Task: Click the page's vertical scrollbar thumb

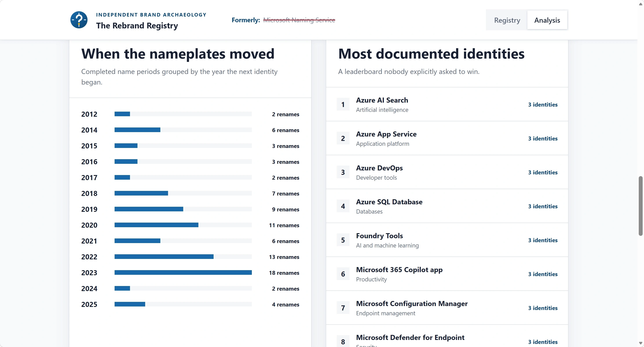Action: point(640,206)
